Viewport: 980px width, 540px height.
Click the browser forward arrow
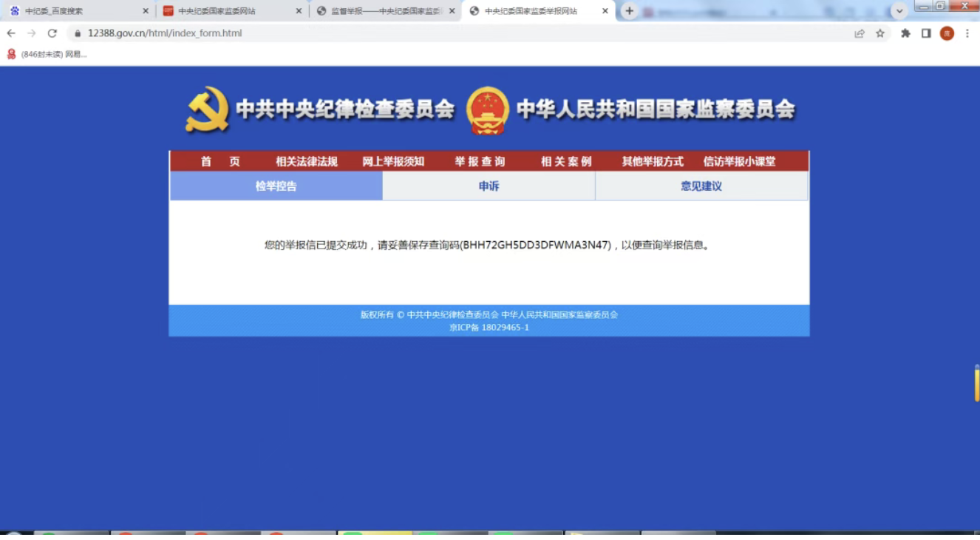pos(32,33)
